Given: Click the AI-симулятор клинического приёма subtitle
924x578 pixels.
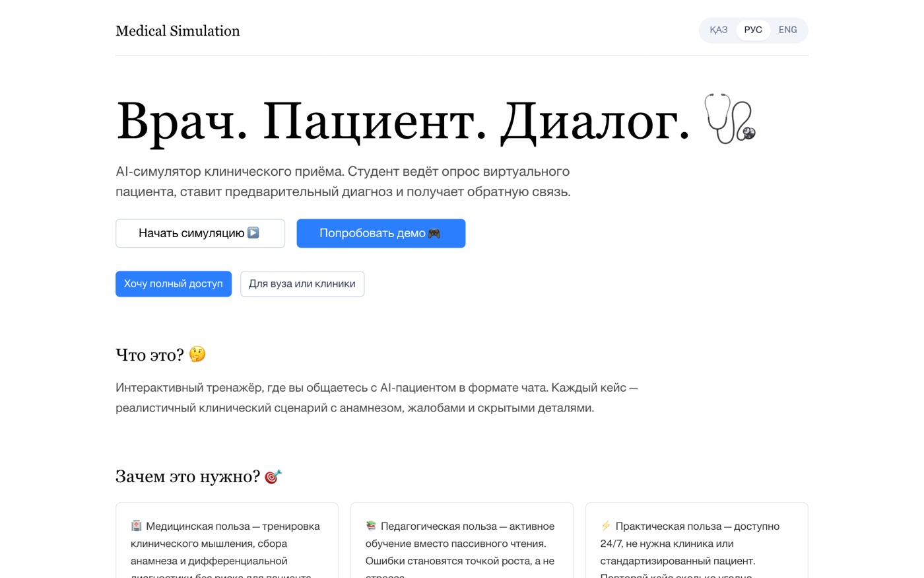Looking at the screenshot, I should (343, 182).
